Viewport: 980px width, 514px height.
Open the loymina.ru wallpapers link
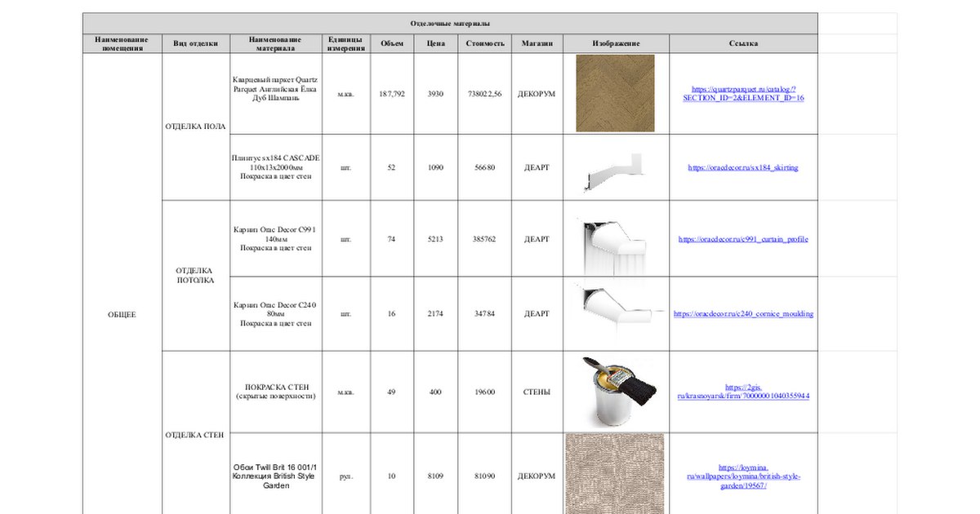743,476
